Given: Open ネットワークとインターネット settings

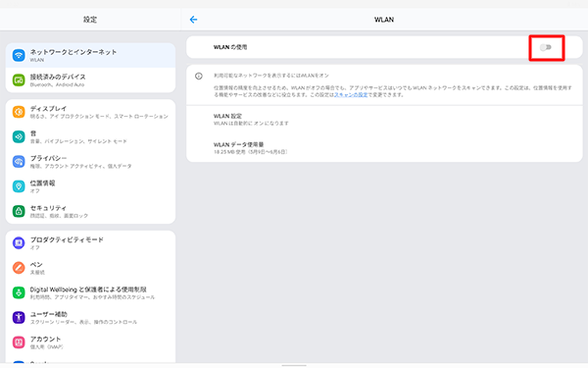Looking at the screenshot, I should point(90,55).
